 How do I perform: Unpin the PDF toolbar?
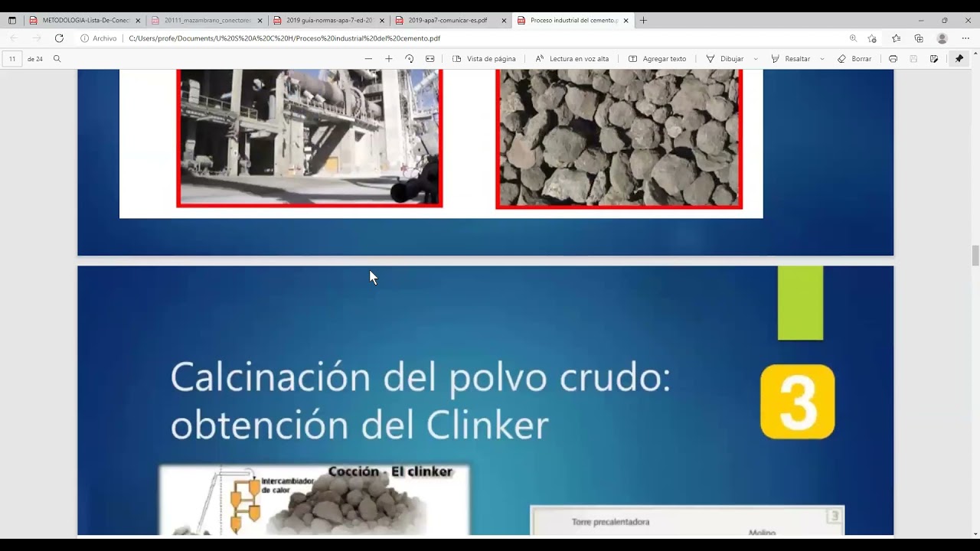[959, 59]
